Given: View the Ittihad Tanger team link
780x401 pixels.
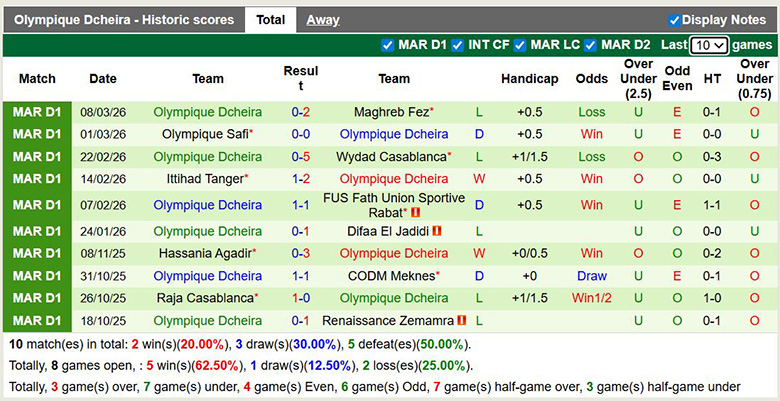Looking at the screenshot, I should (x=205, y=179).
